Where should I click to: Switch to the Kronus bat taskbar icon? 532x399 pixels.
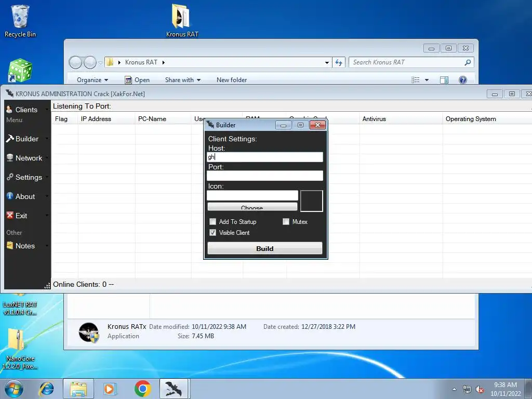[174, 389]
